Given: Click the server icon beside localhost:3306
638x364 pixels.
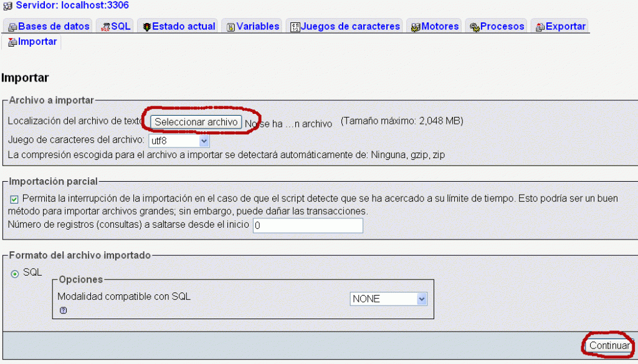Looking at the screenshot, I should [x=7, y=6].
